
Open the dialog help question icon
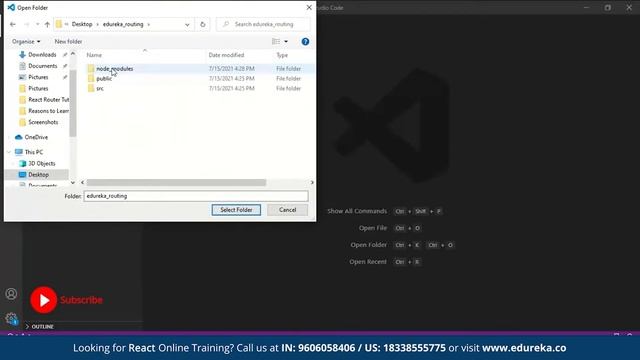tap(305, 42)
